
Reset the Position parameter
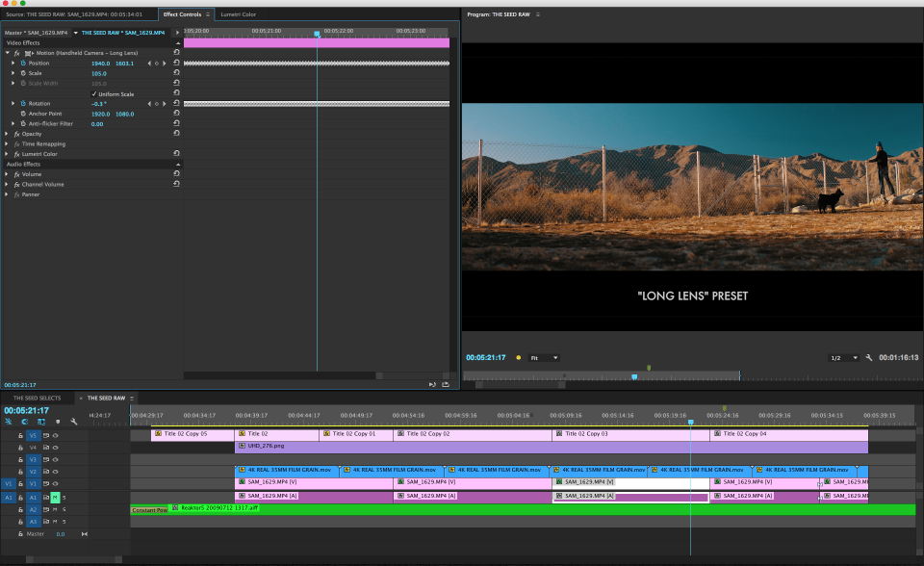176,63
